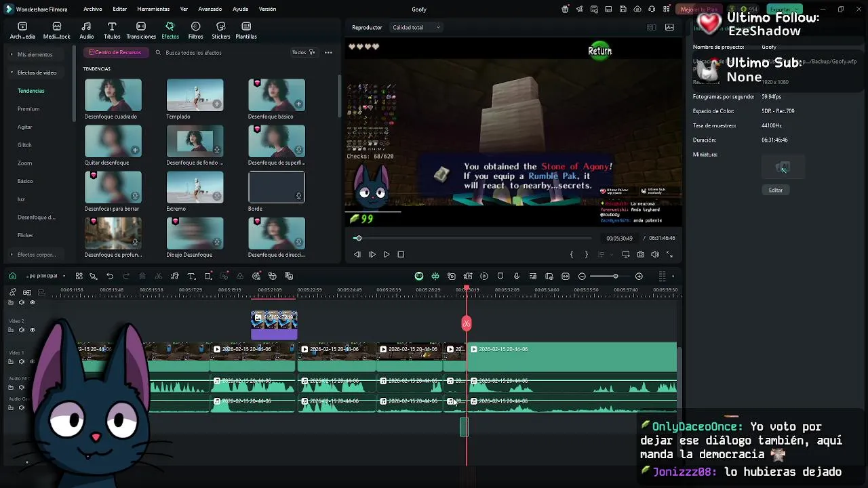Zoom in timeline with plus button
868x488 pixels.
pos(639,276)
